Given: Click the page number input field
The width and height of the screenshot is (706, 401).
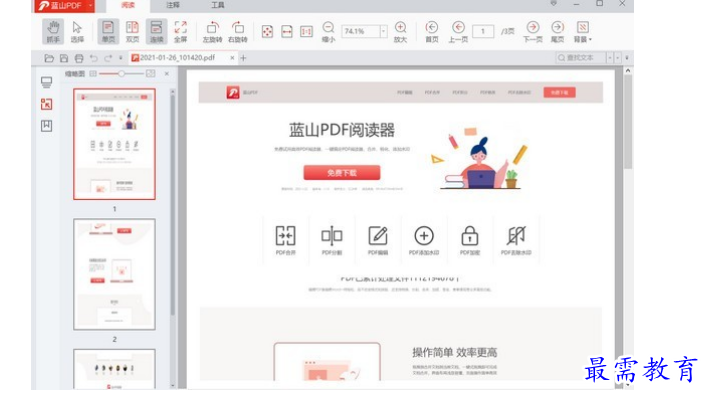Looking at the screenshot, I should (483, 32).
